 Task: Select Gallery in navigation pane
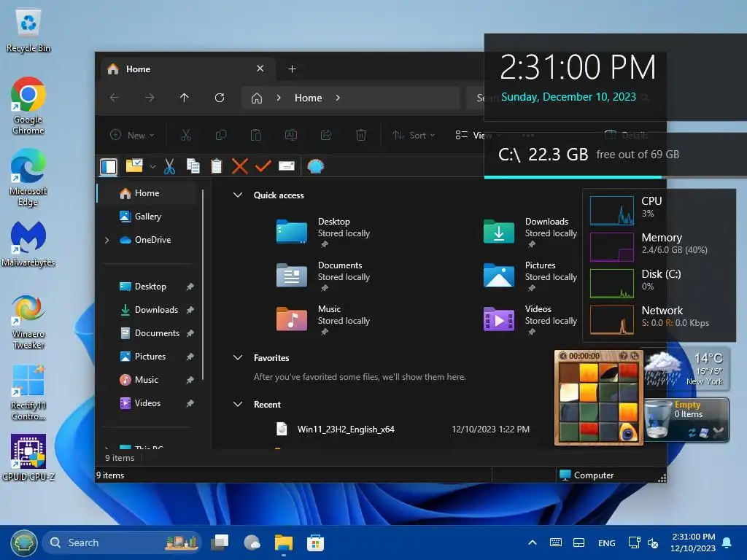[147, 216]
